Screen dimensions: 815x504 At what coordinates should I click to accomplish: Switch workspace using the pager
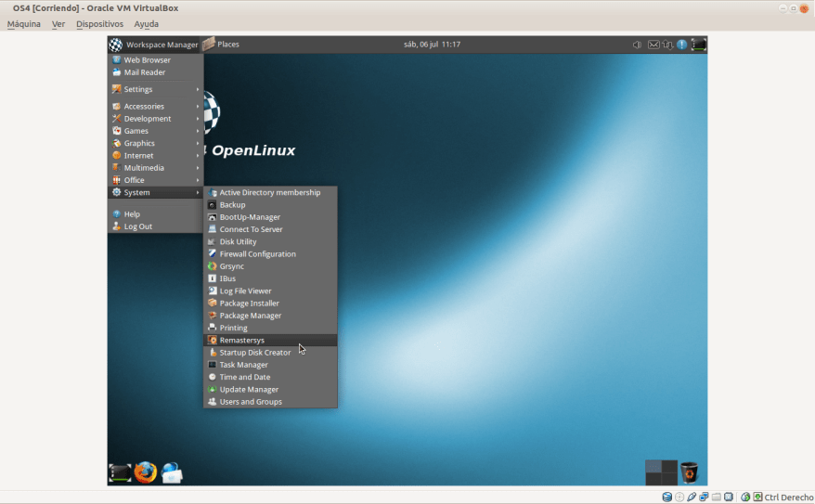661,472
